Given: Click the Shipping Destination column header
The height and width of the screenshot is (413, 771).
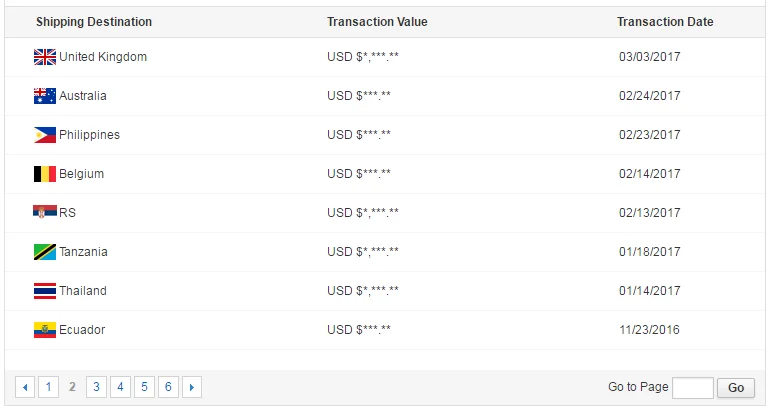Looking at the screenshot, I should [94, 22].
